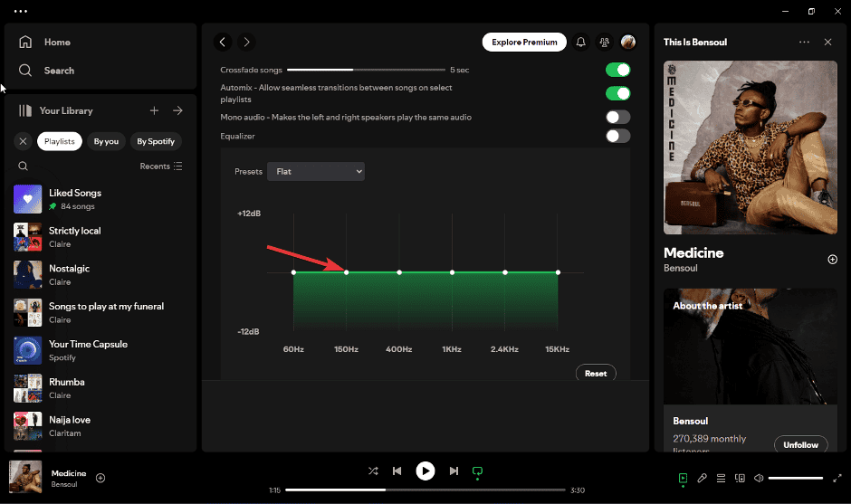The image size is (851, 504).
Task: Toggle the Now Playing view button
Action: pyautogui.click(x=683, y=478)
